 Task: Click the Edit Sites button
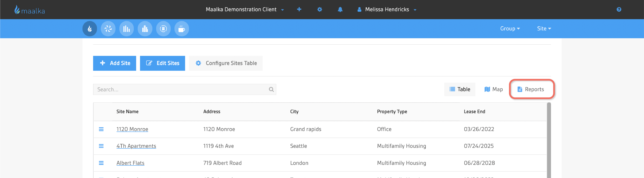163,63
